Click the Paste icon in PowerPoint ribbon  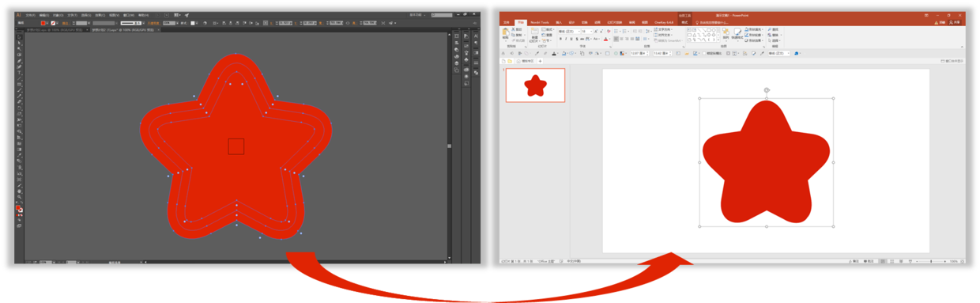click(506, 32)
